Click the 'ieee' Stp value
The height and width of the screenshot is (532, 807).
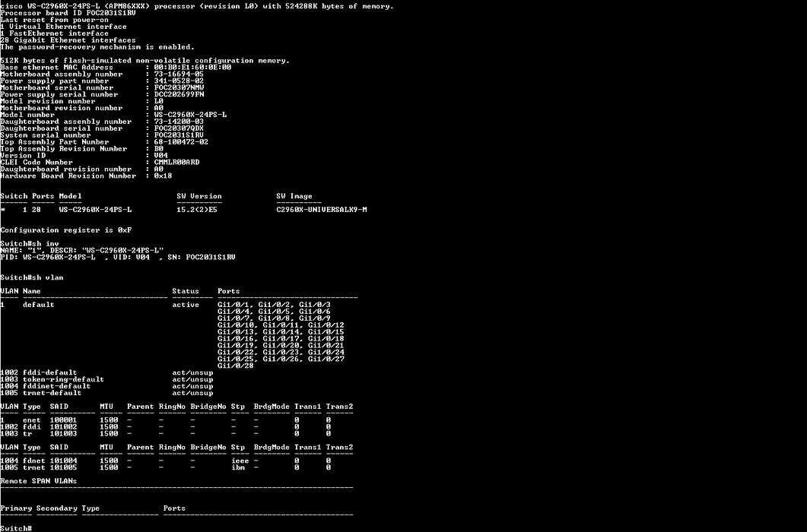(x=240, y=461)
